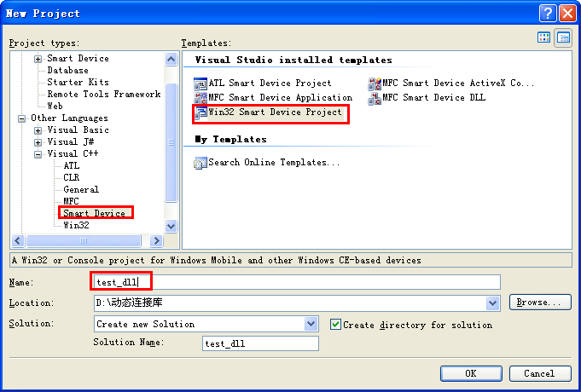This screenshot has height=392, width=581.
Task: Click the project tree scroll down arrow
Action: (171, 226)
